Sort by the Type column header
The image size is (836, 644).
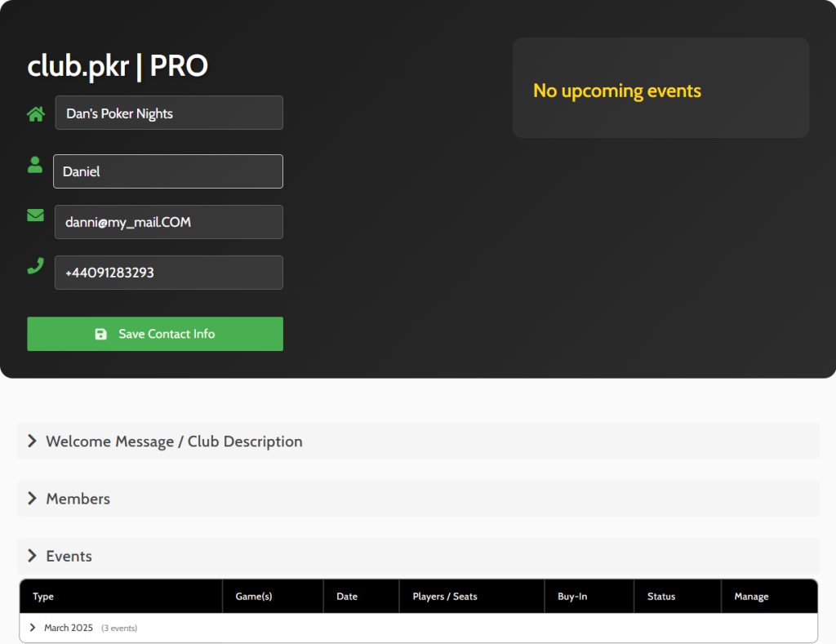[x=43, y=597]
